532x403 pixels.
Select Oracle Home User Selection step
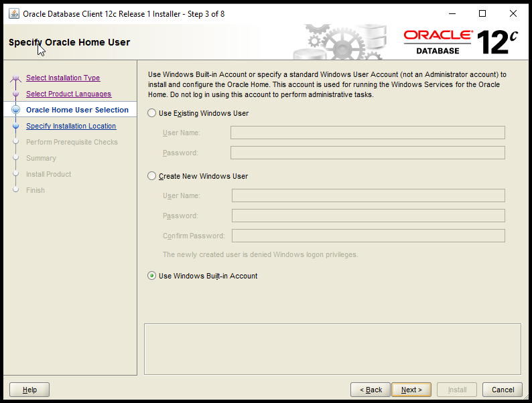point(77,110)
